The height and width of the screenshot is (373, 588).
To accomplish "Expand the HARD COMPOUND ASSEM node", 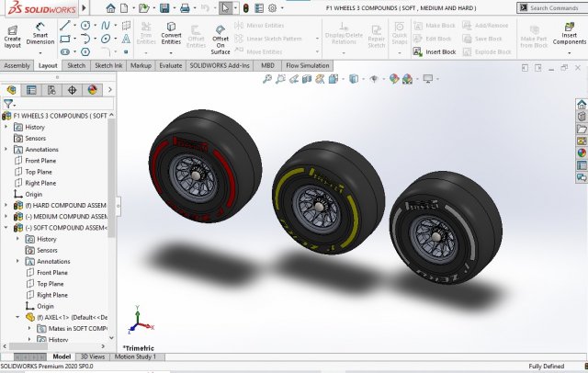I will [6, 205].
